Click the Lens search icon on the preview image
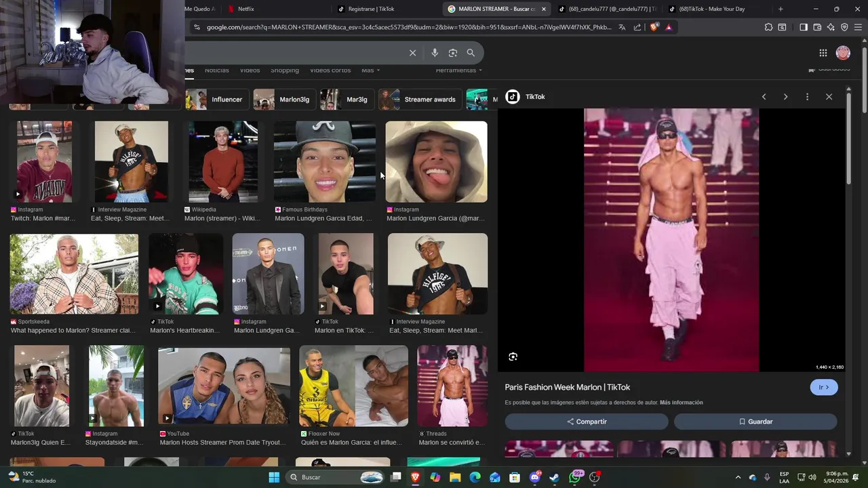Screen dimensions: 868x488 (513, 357)
